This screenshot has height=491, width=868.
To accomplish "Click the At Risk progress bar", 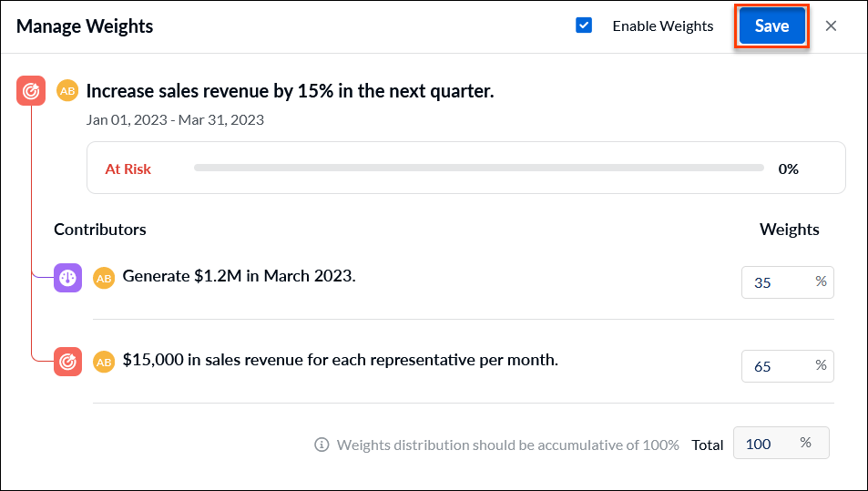I will pyautogui.click(x=479, y=168).
